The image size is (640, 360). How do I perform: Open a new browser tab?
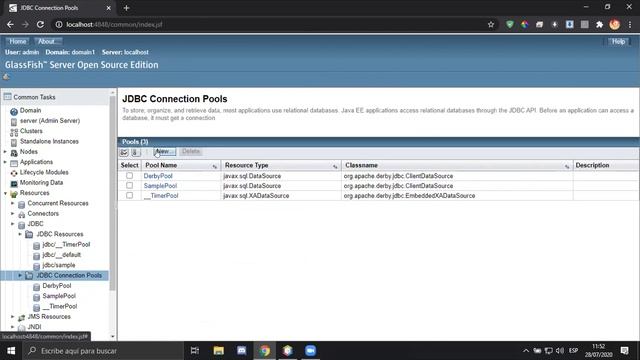click(127, 8)
